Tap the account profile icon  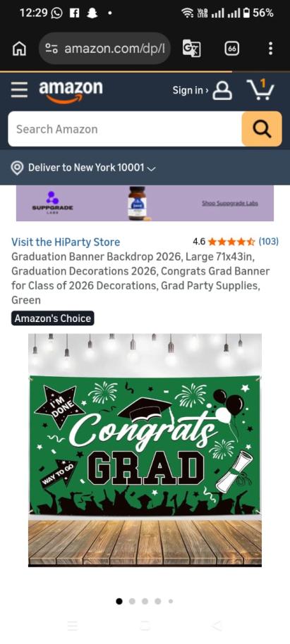pyautogui.click(x=222, y=90)
